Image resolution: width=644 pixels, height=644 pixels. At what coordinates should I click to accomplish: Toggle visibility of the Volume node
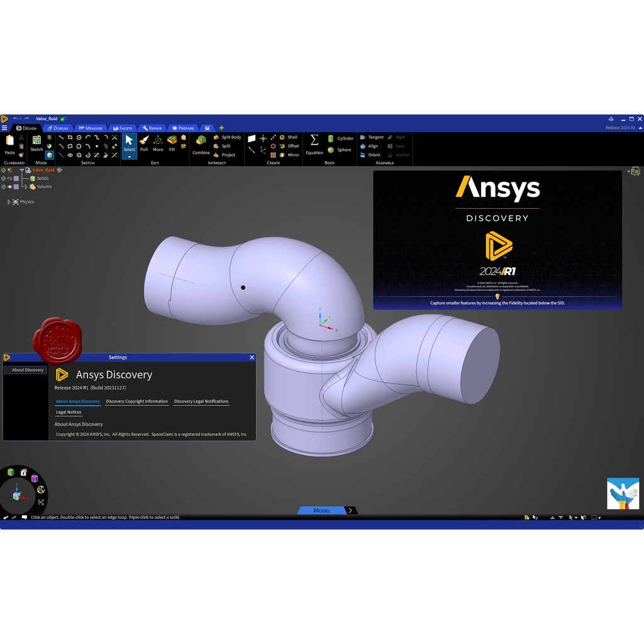[x=9, y=187]
